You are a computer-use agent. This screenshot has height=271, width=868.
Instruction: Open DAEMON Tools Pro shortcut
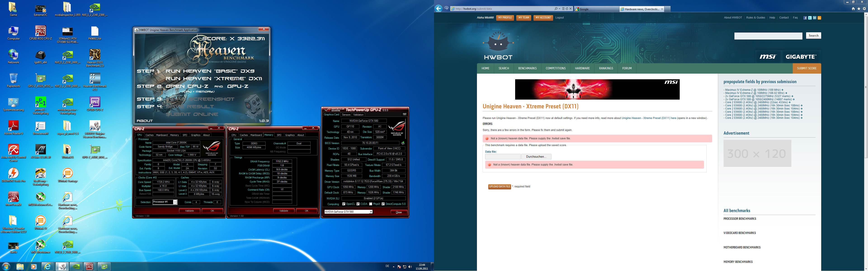(x=14, y=175)
